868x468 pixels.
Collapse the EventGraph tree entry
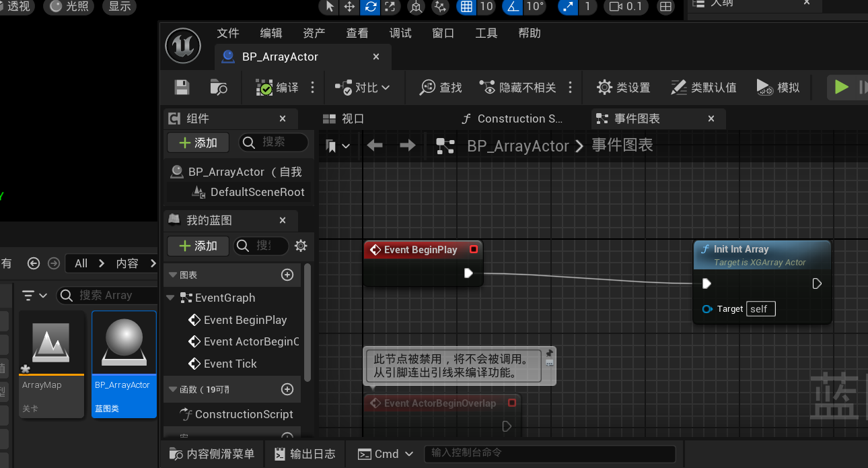170,298
